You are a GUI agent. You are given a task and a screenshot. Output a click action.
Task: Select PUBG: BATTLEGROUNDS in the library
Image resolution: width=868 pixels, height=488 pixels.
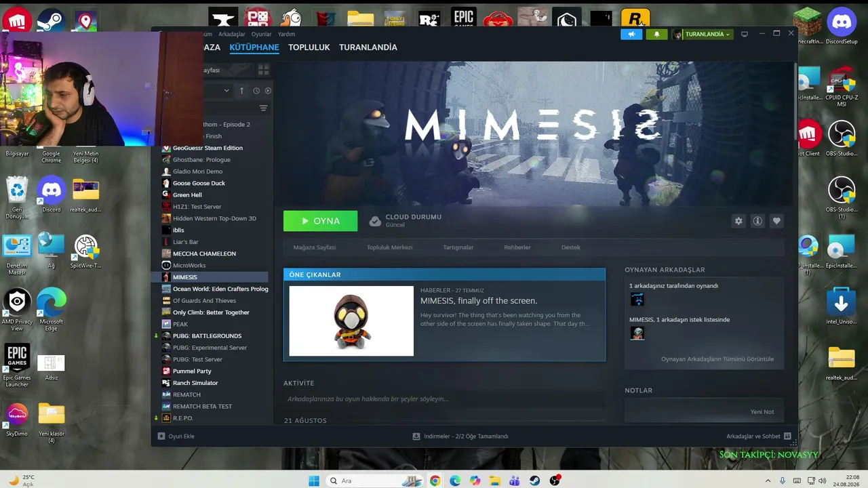coord(207,336)
